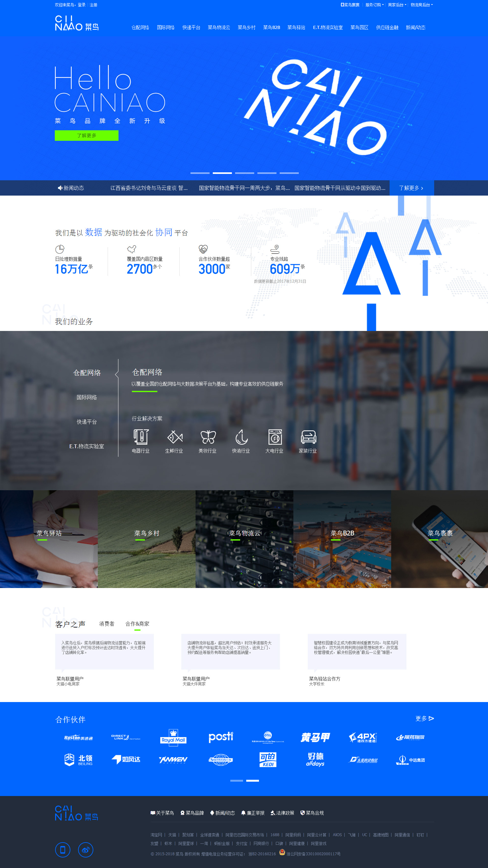Choose the 大电行业 washing machine icon
The height and width of the screenshot is (868, 488).
pyautogui.click(x=274, y=437)
